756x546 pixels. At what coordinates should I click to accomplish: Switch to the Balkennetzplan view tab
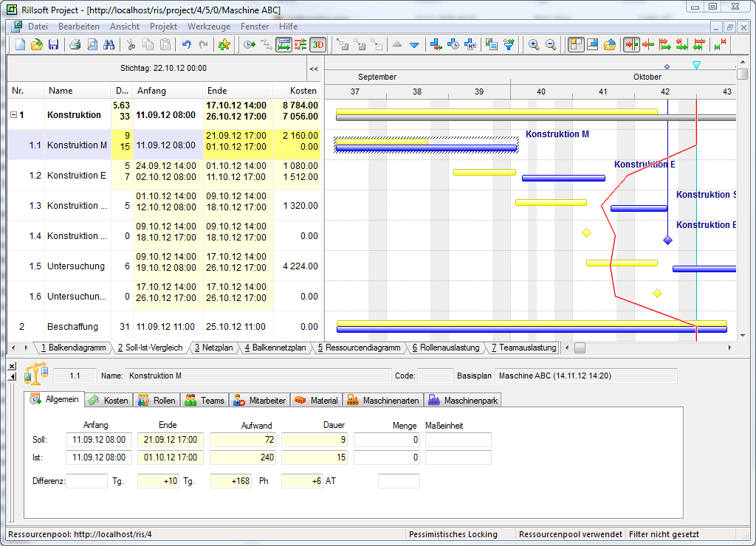(x=275, y=348)
